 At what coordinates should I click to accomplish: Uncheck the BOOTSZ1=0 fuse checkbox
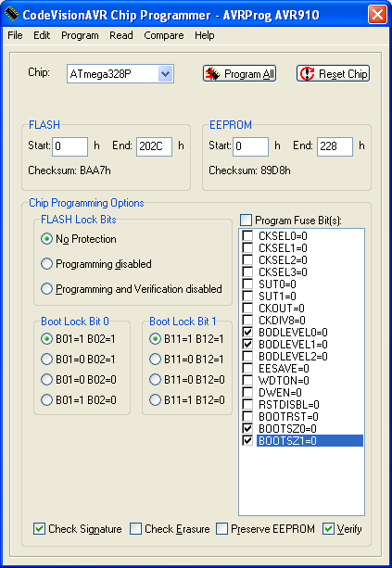247,440
